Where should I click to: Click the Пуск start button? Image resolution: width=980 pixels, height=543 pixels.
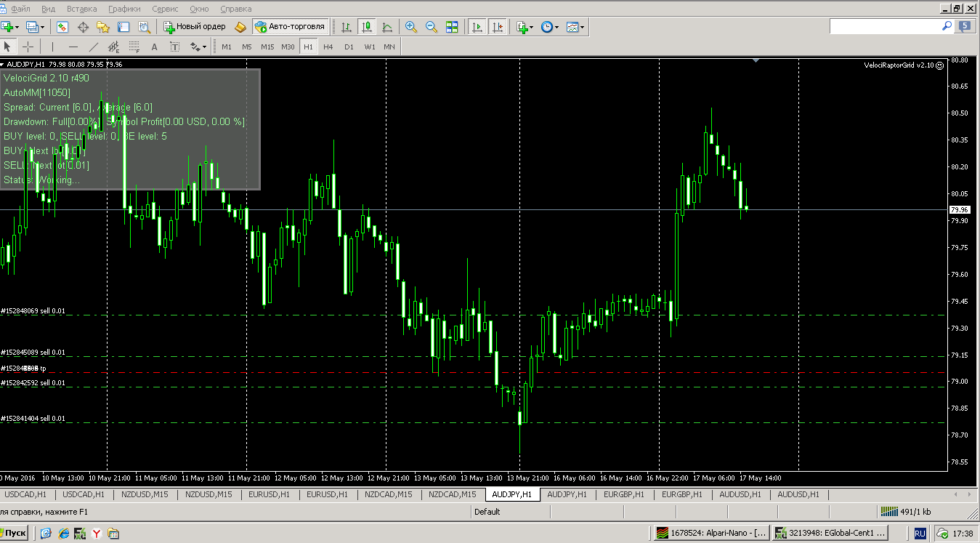(15, 533)
